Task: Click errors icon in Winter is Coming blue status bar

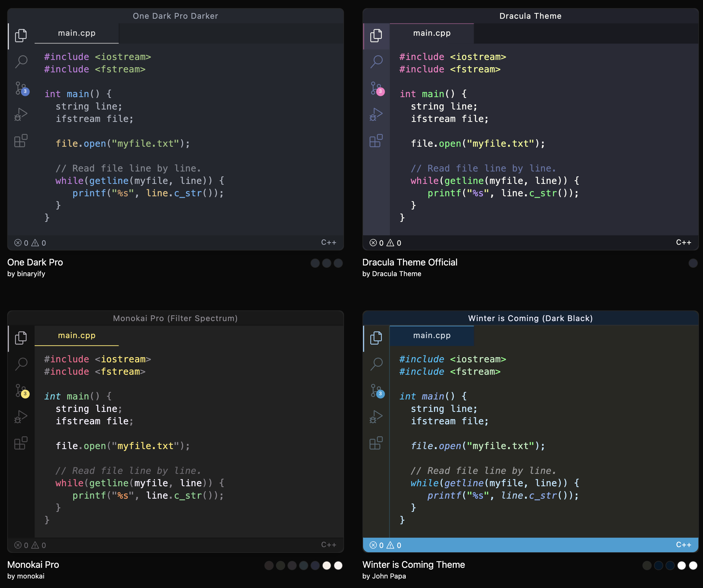Action: click(x=373, y=545)
